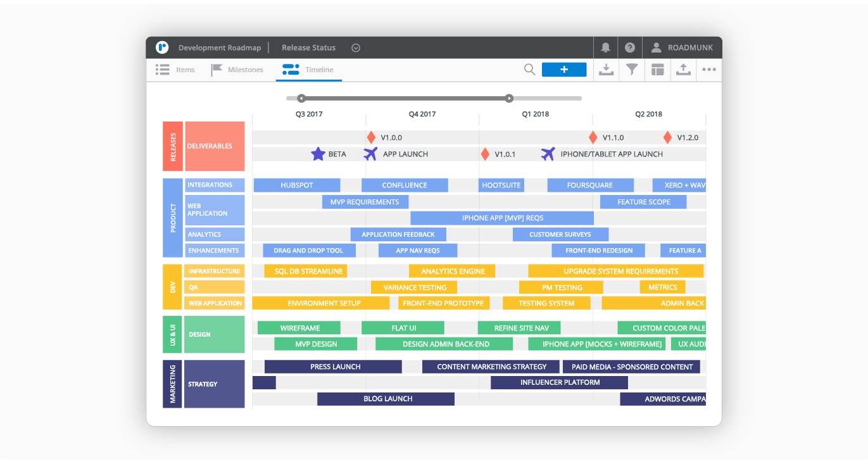Viewport: 868px width, 464px height.
Task: Click the Release Status view name
Action: 308,47
